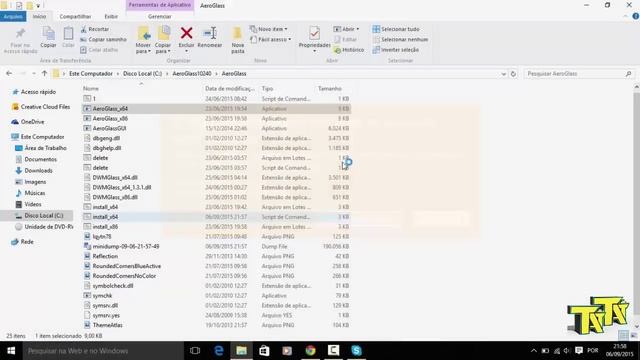Image resolution: width=640 pixels, height=360 pixels.
Task: Select Creative Cloud Files in sidebar
Action: pyautogui.click(x=45, y=107)
